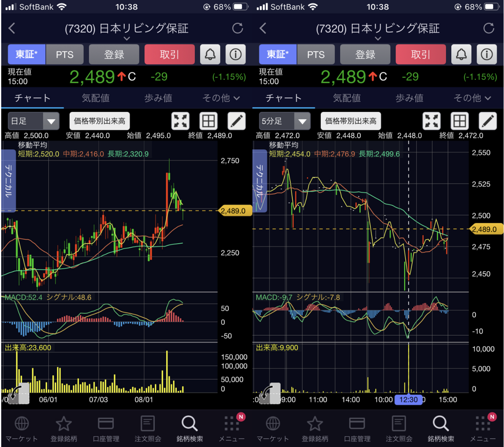Select 東証 market toggle in right screen
This screenshot has height=447, width=504.
278,54
